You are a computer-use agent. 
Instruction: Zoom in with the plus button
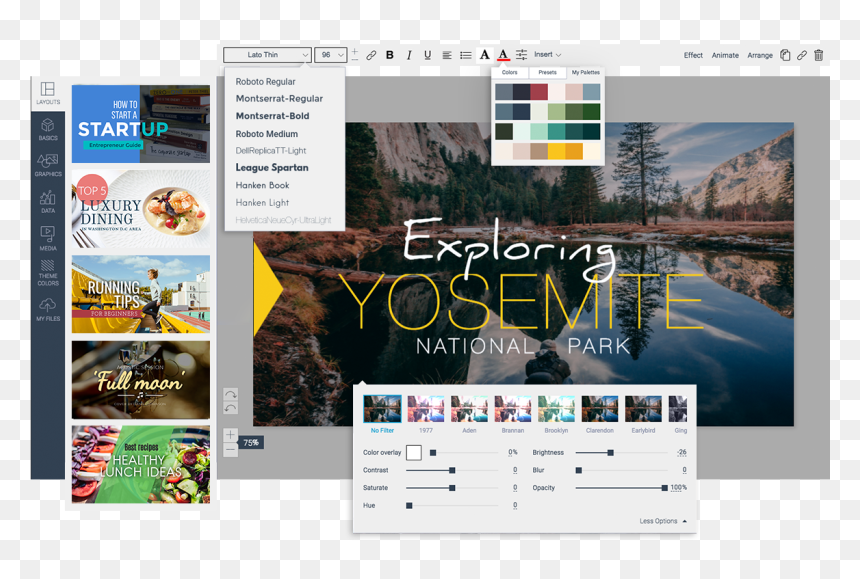click(x=230, y=435)
